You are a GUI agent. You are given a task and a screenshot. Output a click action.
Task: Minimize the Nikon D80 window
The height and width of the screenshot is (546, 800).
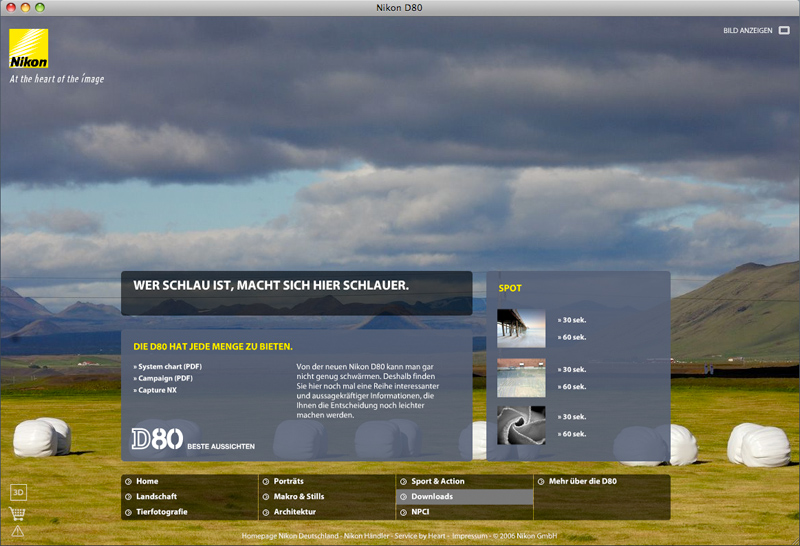click(x=25, y=7)
